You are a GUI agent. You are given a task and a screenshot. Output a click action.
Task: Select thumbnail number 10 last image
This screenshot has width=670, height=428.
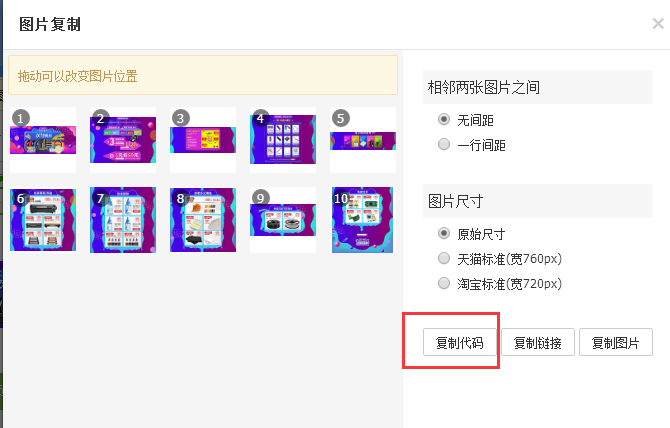(x=363, y=220)
